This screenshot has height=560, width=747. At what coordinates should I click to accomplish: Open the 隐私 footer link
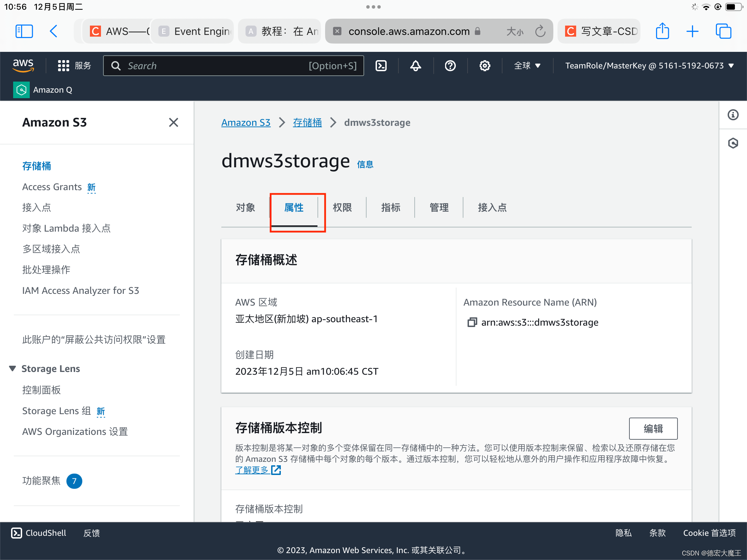624,533
